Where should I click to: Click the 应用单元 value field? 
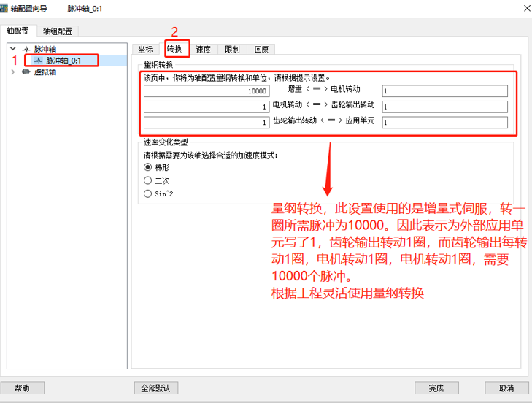445,122
